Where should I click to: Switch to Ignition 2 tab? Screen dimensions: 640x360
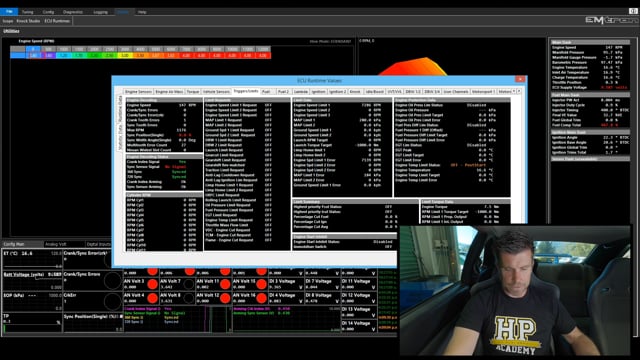click(338, 92)
